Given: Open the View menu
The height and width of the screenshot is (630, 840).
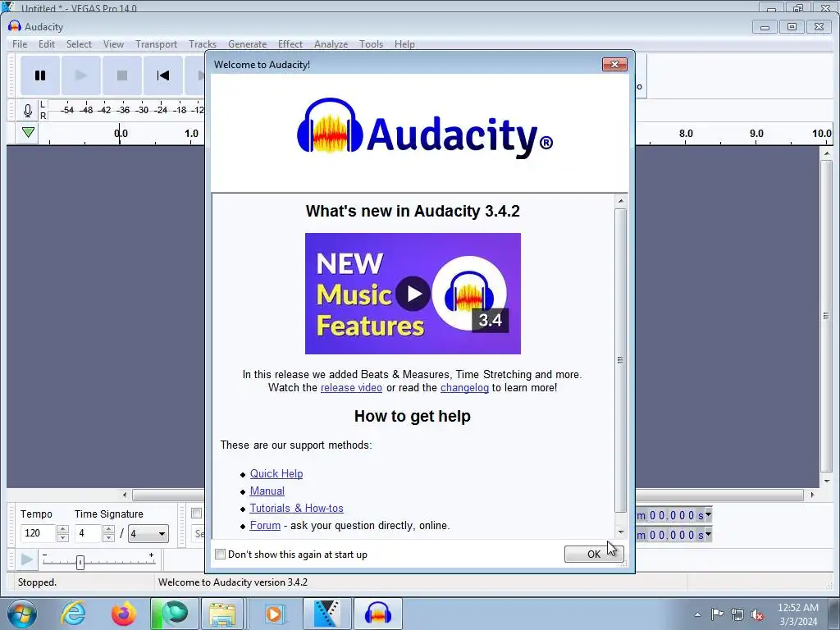Looking at the screenshot, I should coord(113,44).
